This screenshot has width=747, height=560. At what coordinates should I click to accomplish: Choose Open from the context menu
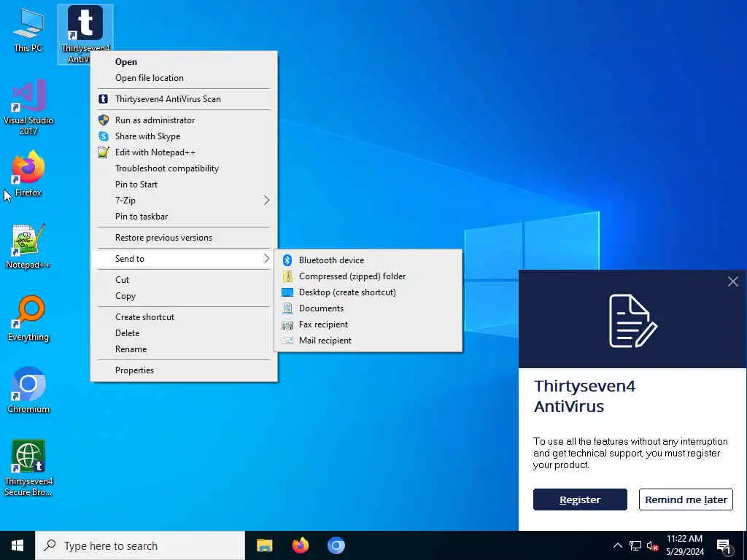pyautogui.click(x=184, y=62)
